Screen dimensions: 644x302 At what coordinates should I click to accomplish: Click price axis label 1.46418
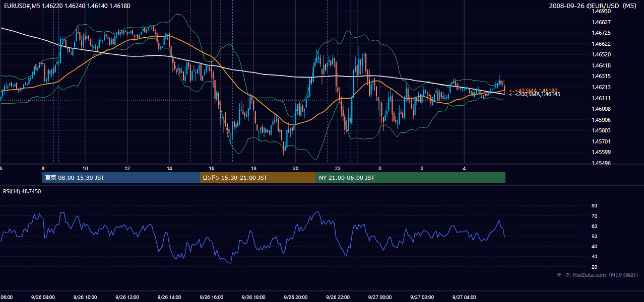(x=602, y=65)
